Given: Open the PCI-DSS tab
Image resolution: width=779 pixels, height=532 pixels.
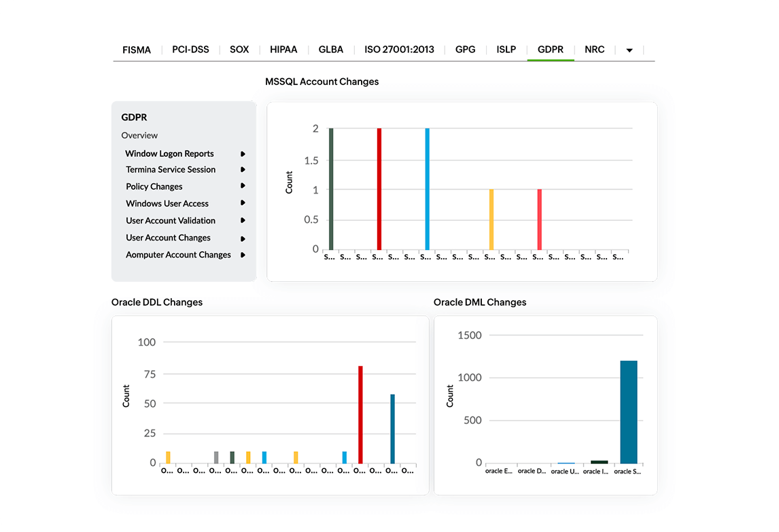Looking at the screenshot, I should pos(190,50).
